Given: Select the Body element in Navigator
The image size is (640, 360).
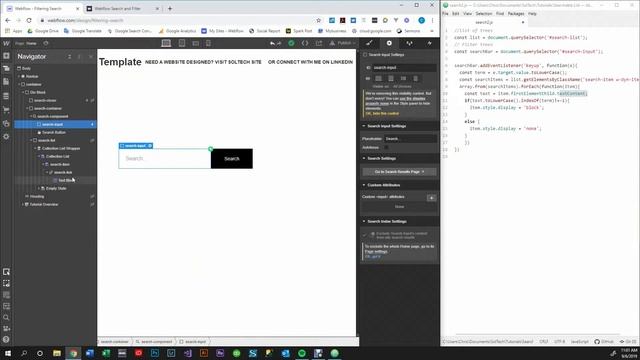Looking at the screenshot, I should click(x=26, y=68).
